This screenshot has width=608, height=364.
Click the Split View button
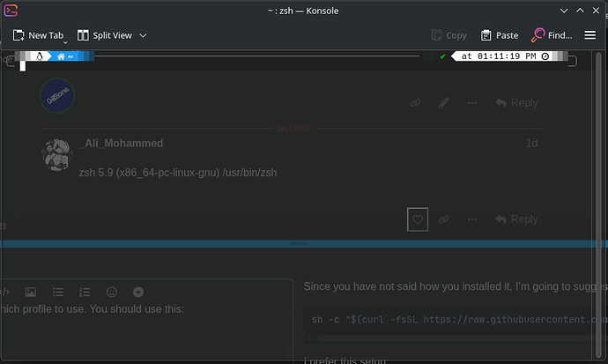click(x=105, y=35)
